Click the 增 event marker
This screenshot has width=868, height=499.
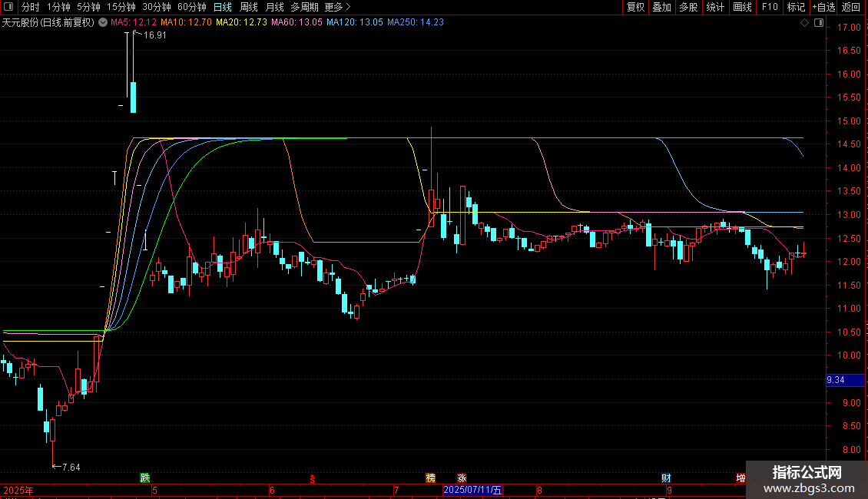tap(740, 478)
